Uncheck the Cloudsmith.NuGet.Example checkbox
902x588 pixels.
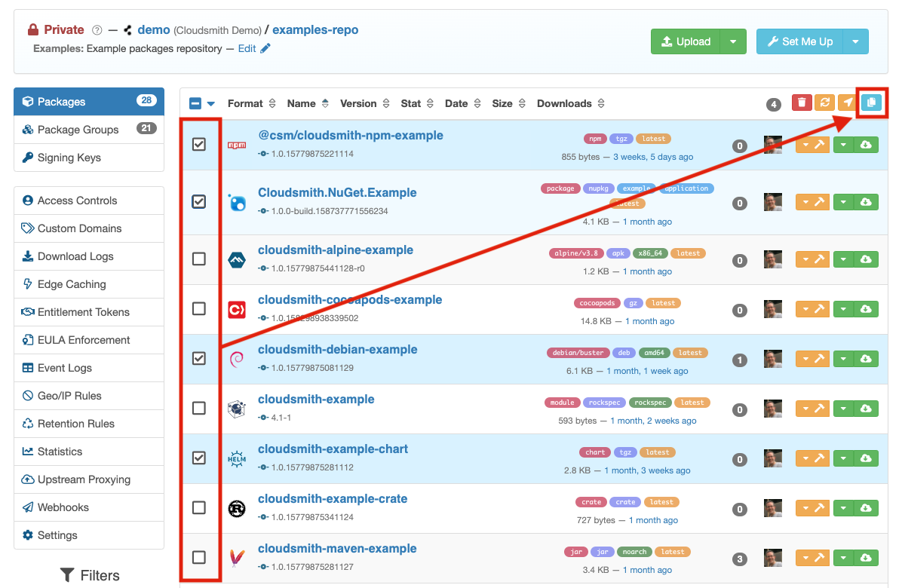tap(199, 202)
